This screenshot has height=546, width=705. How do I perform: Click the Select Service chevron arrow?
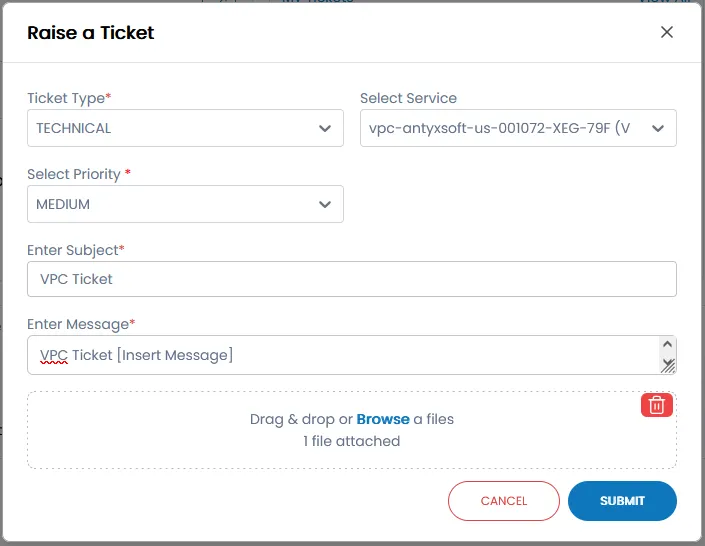(x=658, y=128)
